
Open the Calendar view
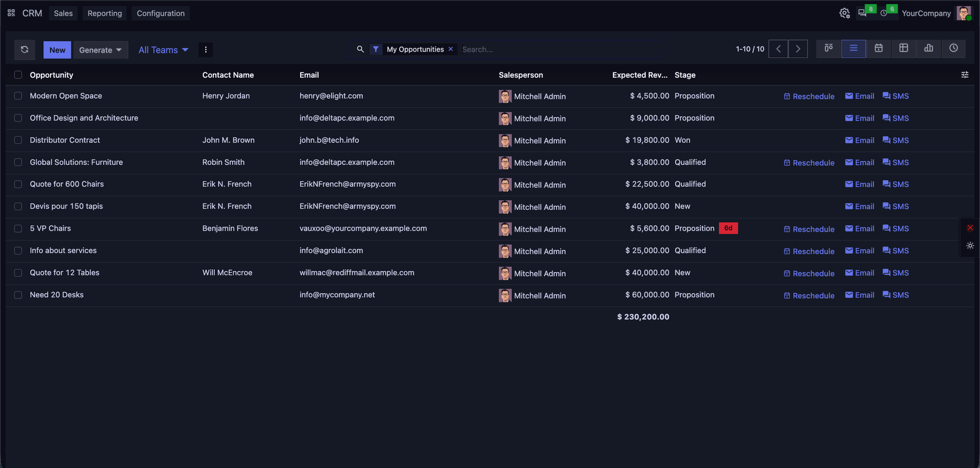(878, 49)
